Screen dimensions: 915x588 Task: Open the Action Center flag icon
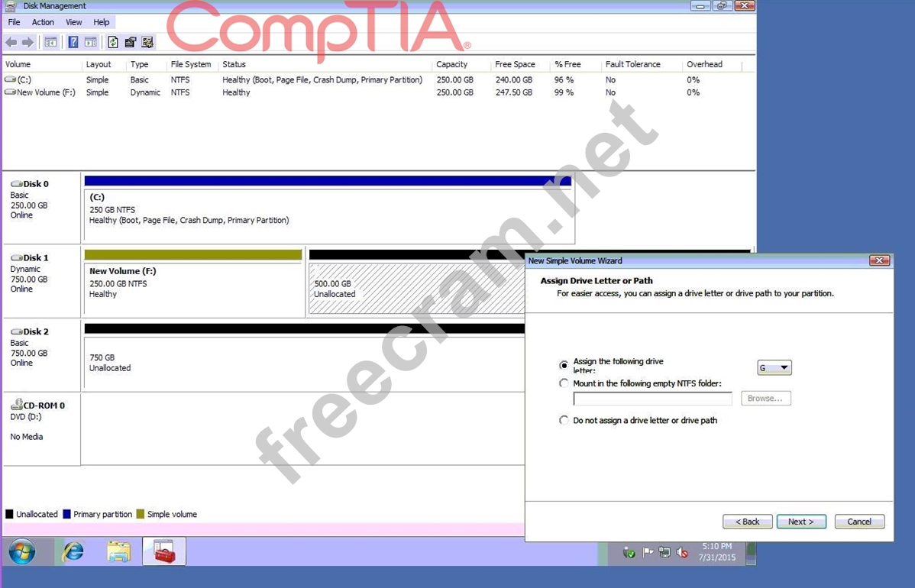647,552
